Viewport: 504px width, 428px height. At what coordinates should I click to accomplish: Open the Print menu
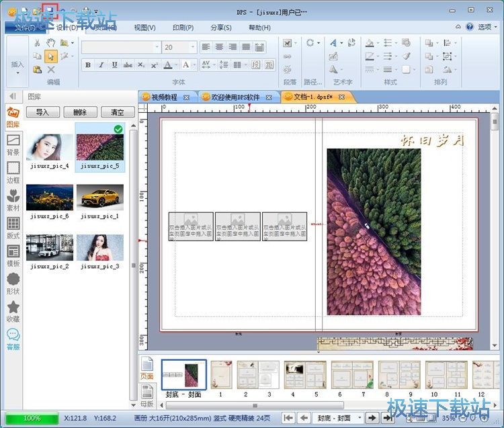183,28
